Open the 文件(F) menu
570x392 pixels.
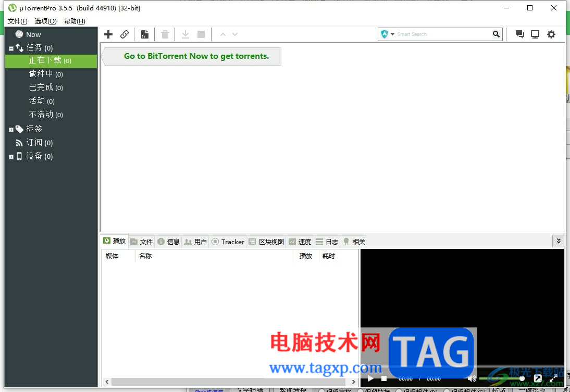(17, 21)
